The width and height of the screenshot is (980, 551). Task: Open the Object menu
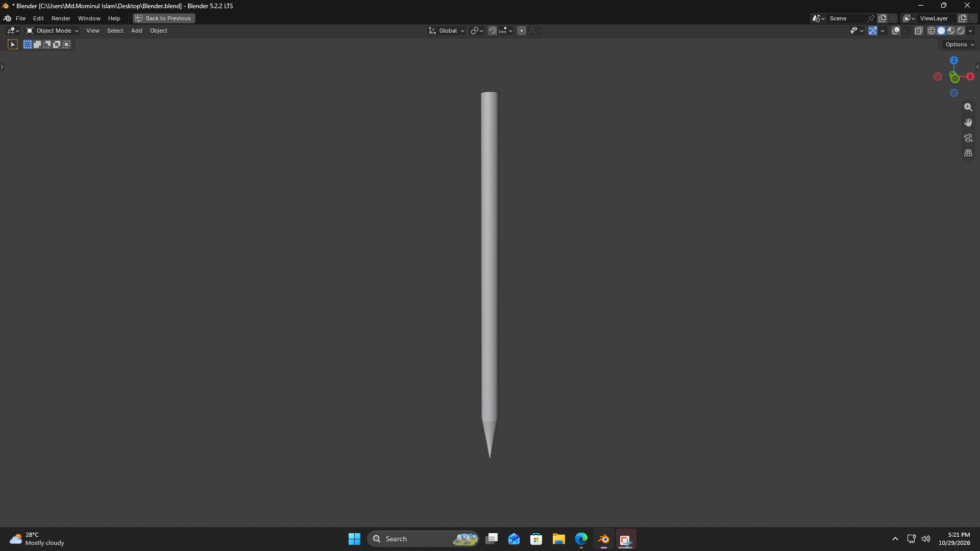coord(158,31)
